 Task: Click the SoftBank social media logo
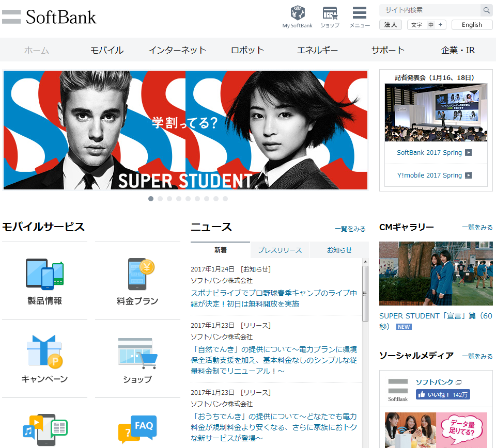point(398,390)
